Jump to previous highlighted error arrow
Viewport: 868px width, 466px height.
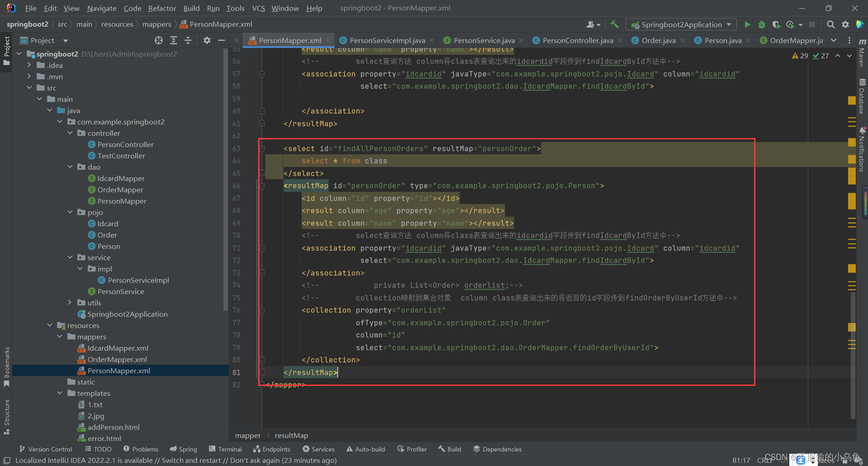838,56
